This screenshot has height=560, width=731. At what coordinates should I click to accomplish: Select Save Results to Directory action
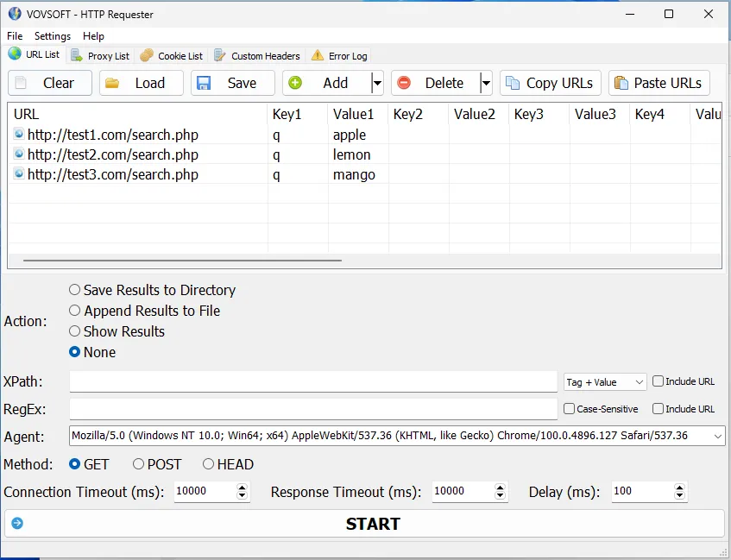pos(152,290)
